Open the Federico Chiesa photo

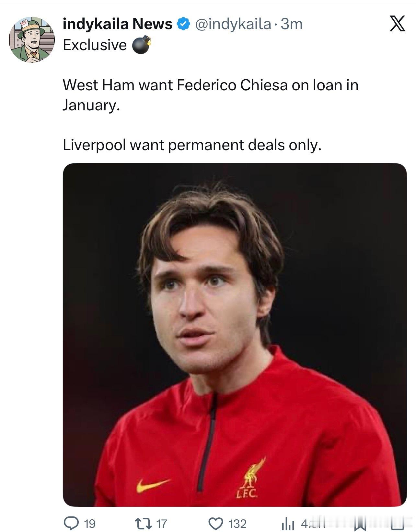[235, 335]
